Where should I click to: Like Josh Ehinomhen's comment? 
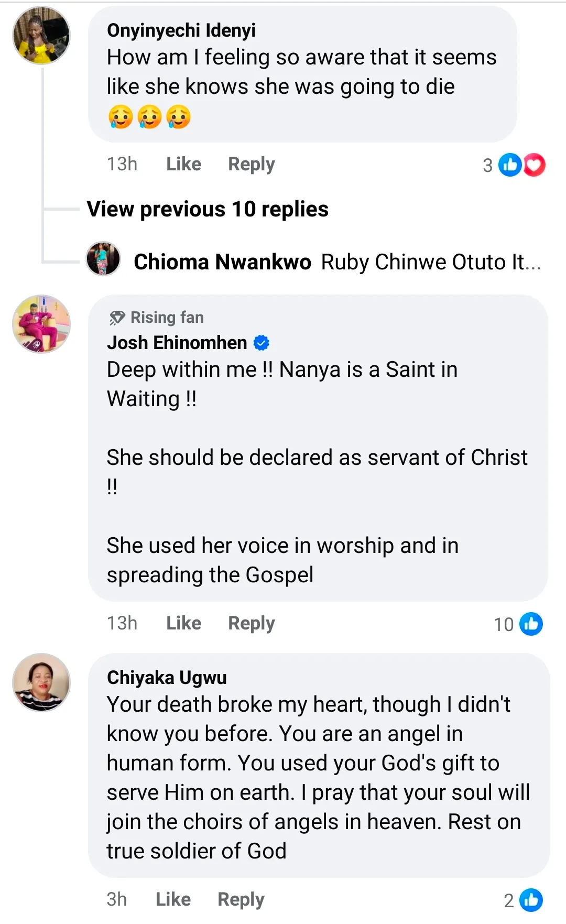(x=183, y=623)
